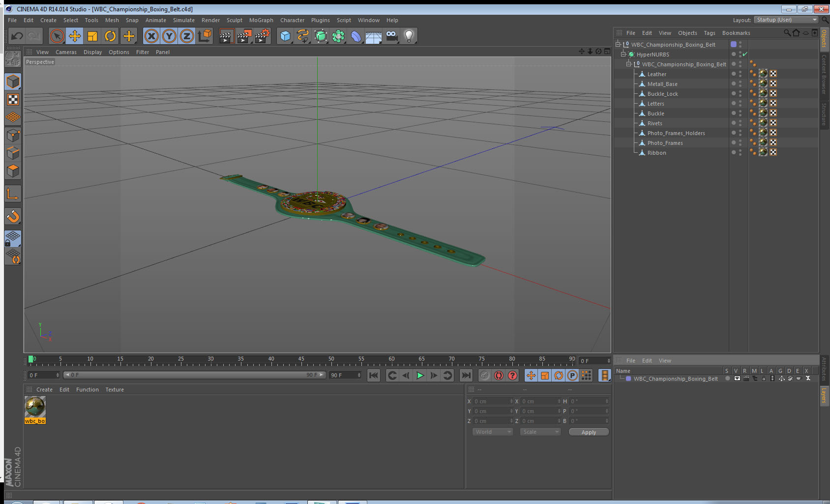Screen dimensions: 830x504
Task: Open Object Manager Tags menu
Action: coord(710,33)
